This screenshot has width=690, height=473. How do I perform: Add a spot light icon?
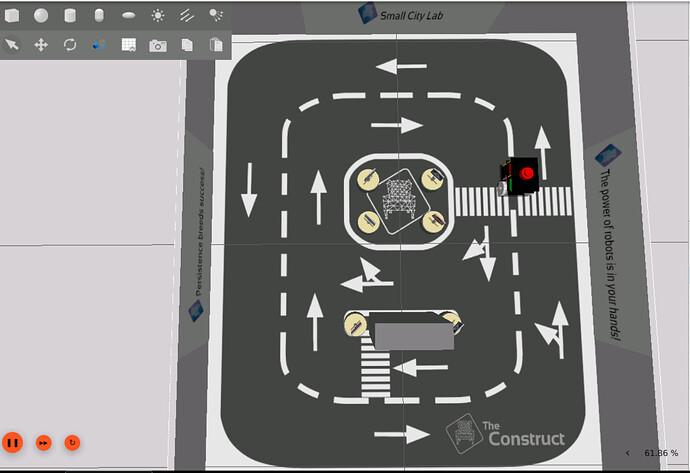[x=216, y=15]
